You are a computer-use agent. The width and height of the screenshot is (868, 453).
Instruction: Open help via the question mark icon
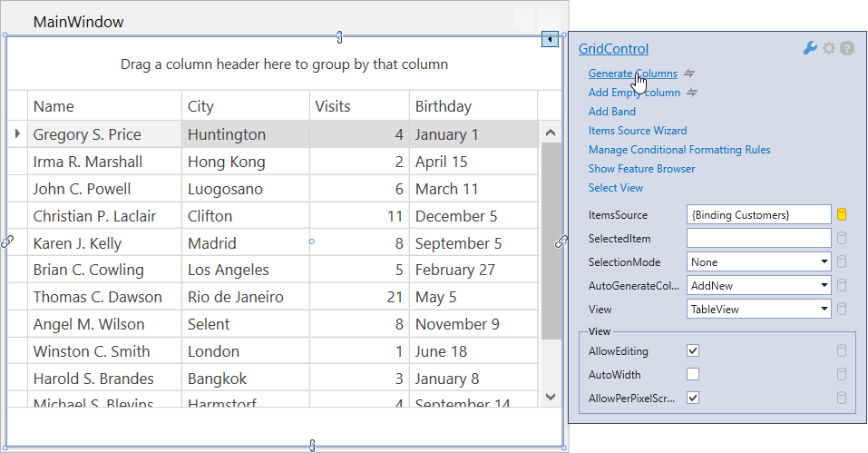coord(847,48)
